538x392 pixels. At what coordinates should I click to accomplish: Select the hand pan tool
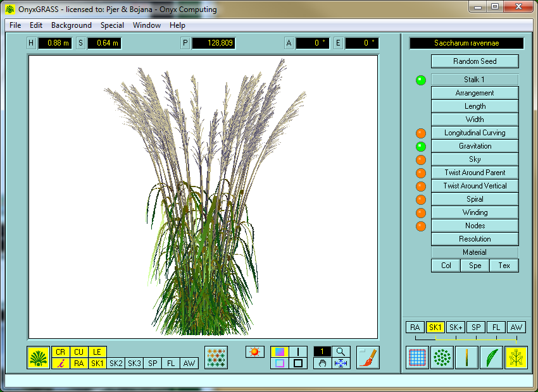322,363
